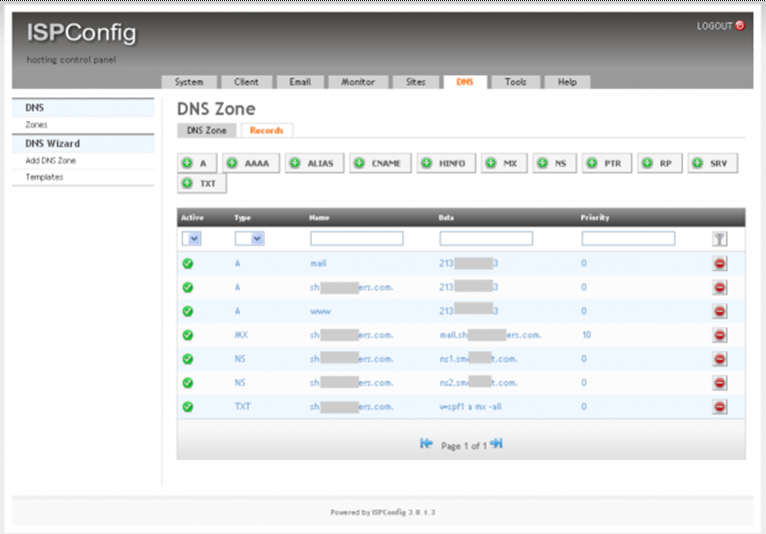The image size is (766, 534).
Task: Click the 'v=spf1 a mx -all' data
Action: pos(470,406)
